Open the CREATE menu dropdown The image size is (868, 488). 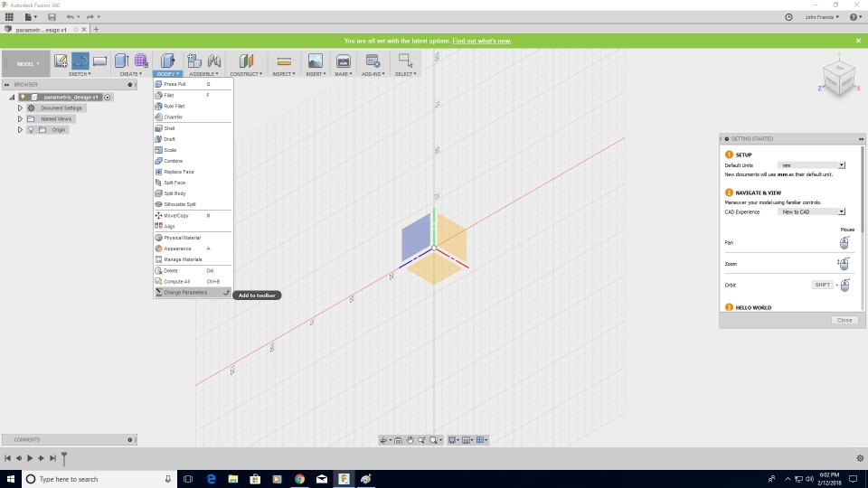tap(130, 74)
